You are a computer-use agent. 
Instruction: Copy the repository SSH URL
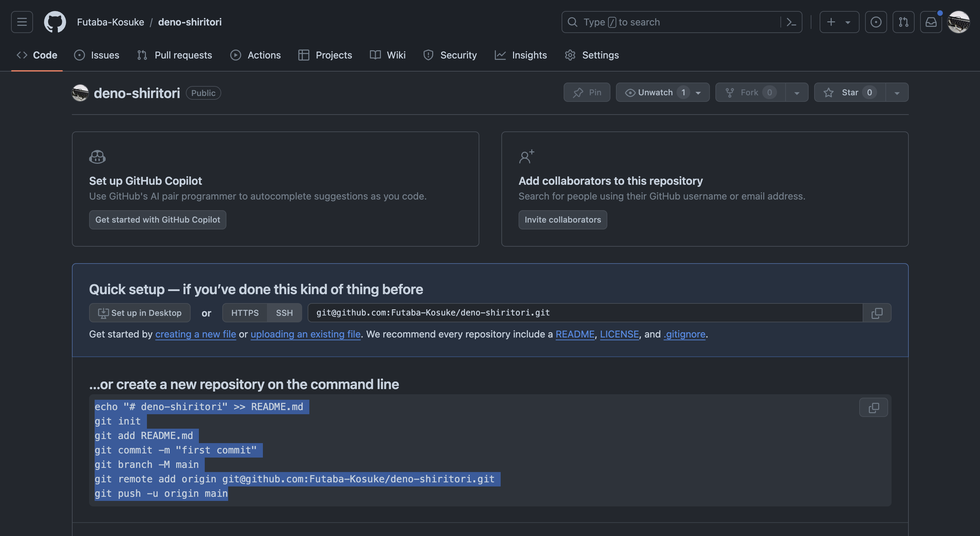point(876,313)
